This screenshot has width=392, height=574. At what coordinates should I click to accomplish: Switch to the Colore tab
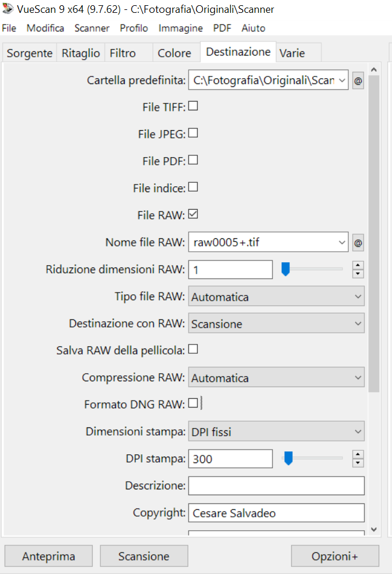[174, 53]
